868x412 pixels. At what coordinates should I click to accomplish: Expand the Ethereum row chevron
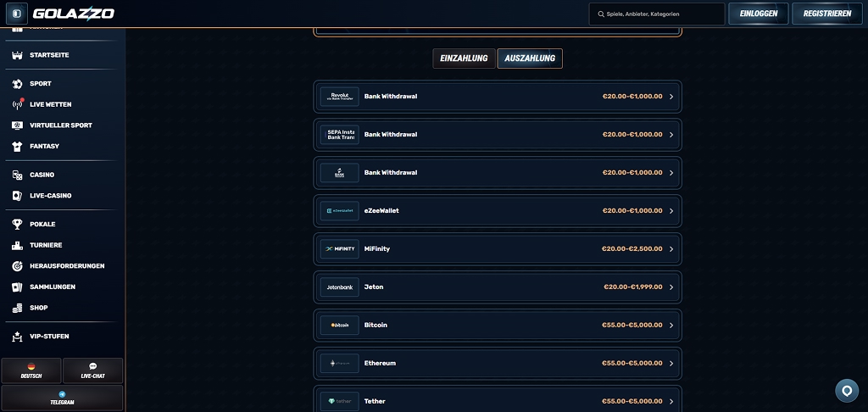point(671,364)
